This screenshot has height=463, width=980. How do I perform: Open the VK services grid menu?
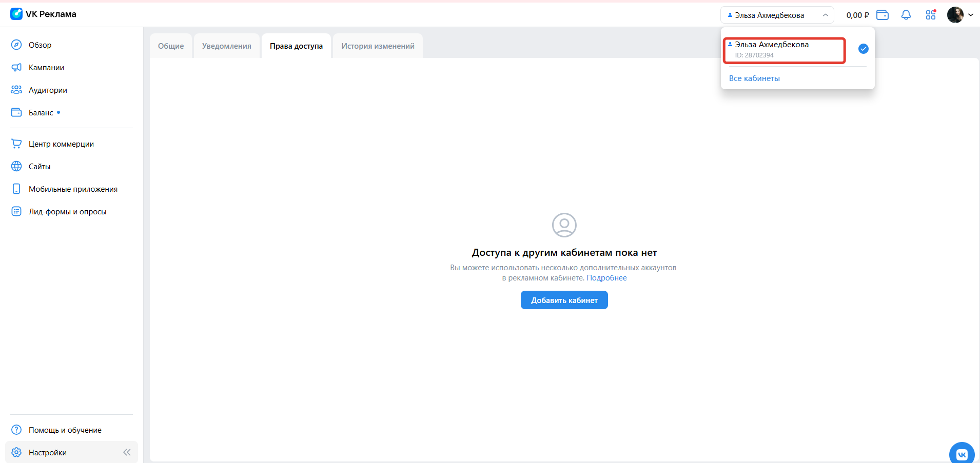pyautogui.click(x=931, y=15)
